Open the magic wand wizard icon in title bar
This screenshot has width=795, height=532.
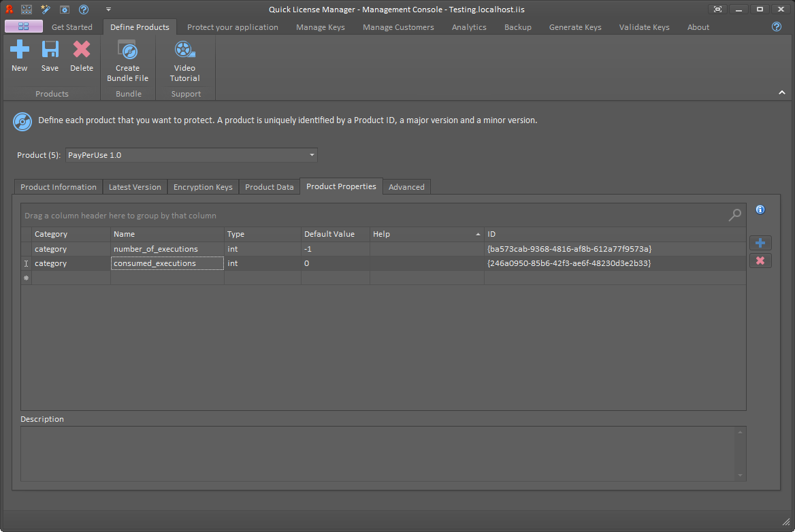click(44, 9)
